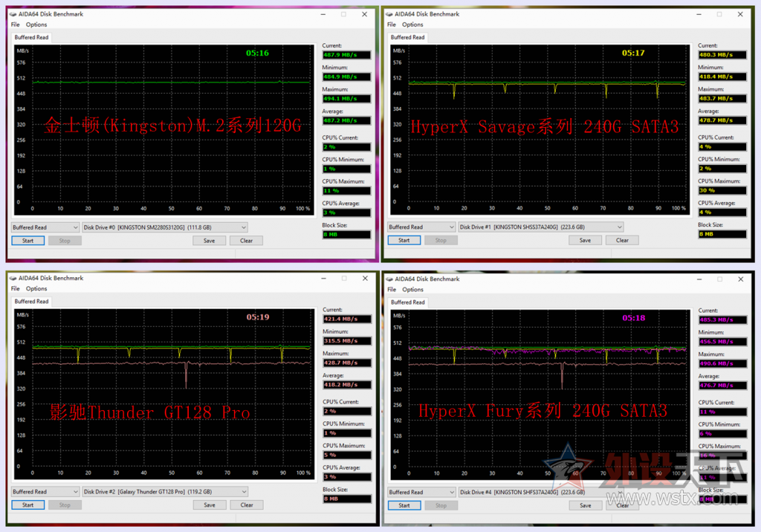Start benchmark in SHFS37A240G window
The height and width of the screenshot is (532, 761).
click(404, 505)
